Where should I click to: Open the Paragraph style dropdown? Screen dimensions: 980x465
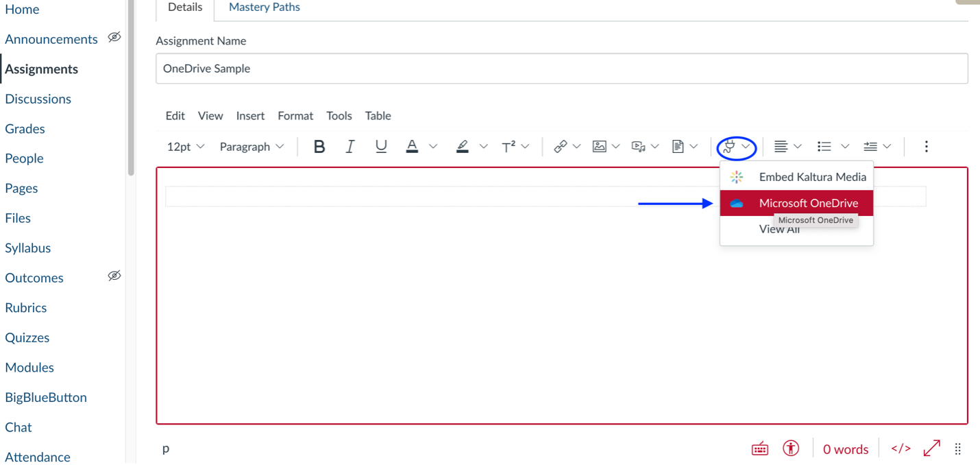[x=251, y=146]
